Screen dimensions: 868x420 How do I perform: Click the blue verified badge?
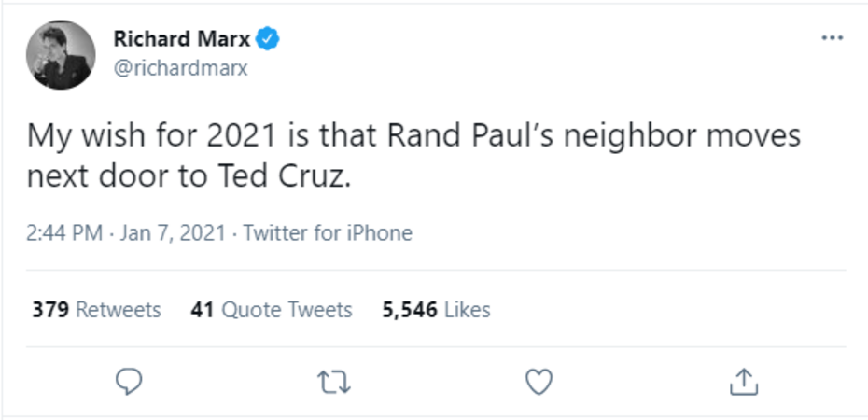click(269, 38)
